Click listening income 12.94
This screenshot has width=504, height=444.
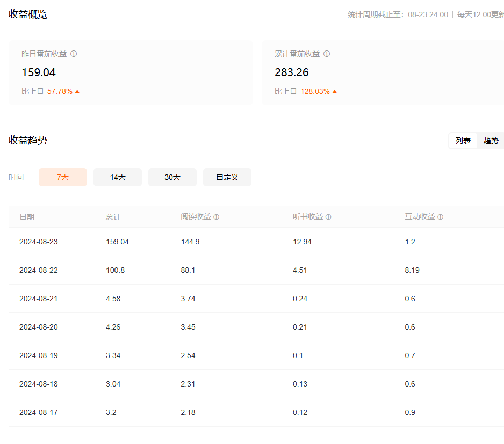302,242
